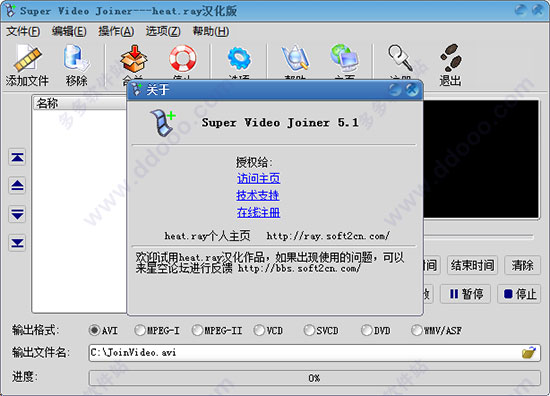Open Options via blue gear icon

[x=239, y=58]
